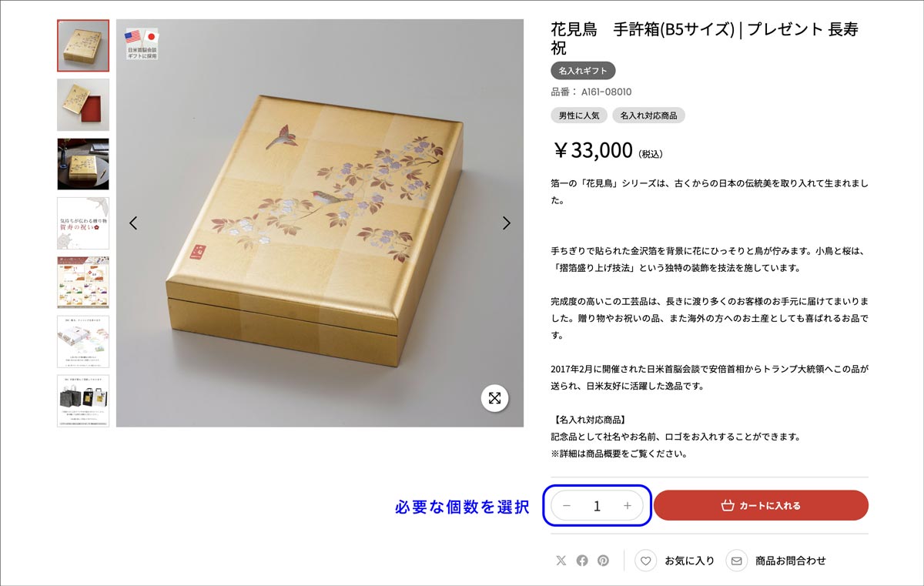Show the previous product image arrow
The width and height of the screenshot is (924, 586).
pos(133,223)
